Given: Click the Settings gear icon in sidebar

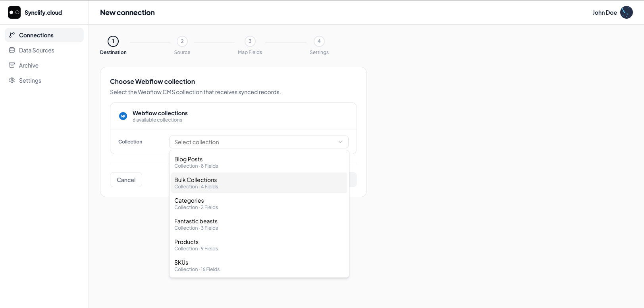Looking at the screenshot, I should coord(12,80).
